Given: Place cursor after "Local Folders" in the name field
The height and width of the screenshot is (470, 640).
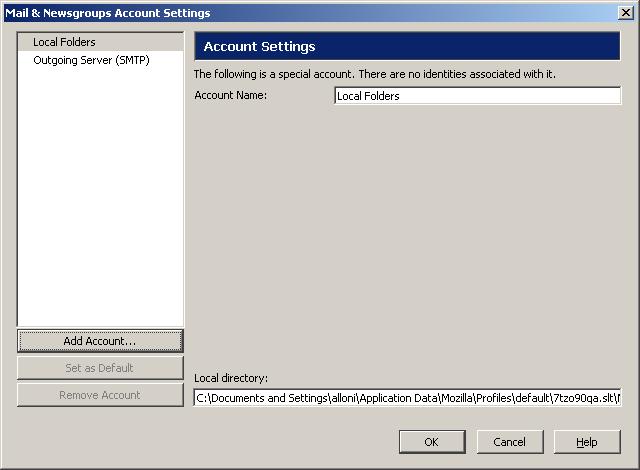Looking at the screenshot, I should 402,96.
